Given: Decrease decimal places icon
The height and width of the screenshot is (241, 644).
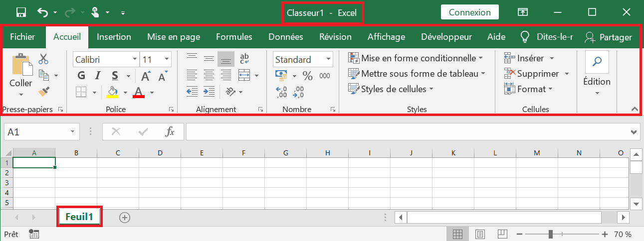Looking at the screenshot, I should pos(298,92).
